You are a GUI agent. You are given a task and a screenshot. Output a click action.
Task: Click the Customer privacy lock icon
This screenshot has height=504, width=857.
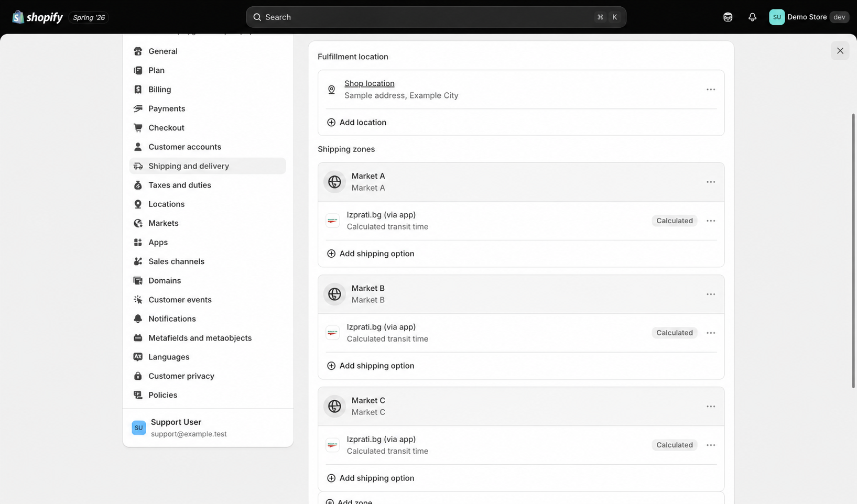pos(138,376)
